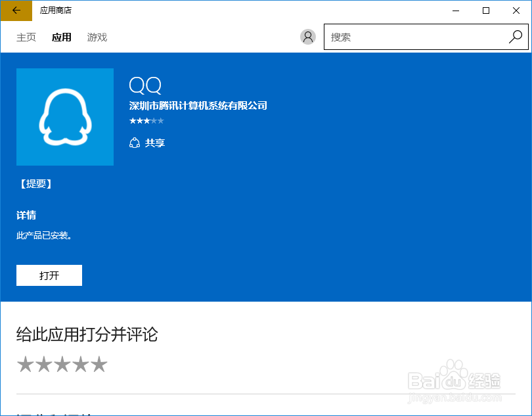The height and width of the screenshot is (416, 532).
Task: Switch to the 游戏 tab
Action: tap(97, 37)
